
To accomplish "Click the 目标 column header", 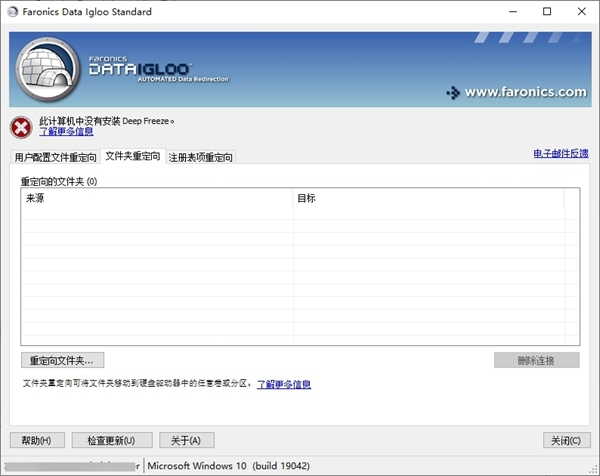I will [x=429, y=198].
